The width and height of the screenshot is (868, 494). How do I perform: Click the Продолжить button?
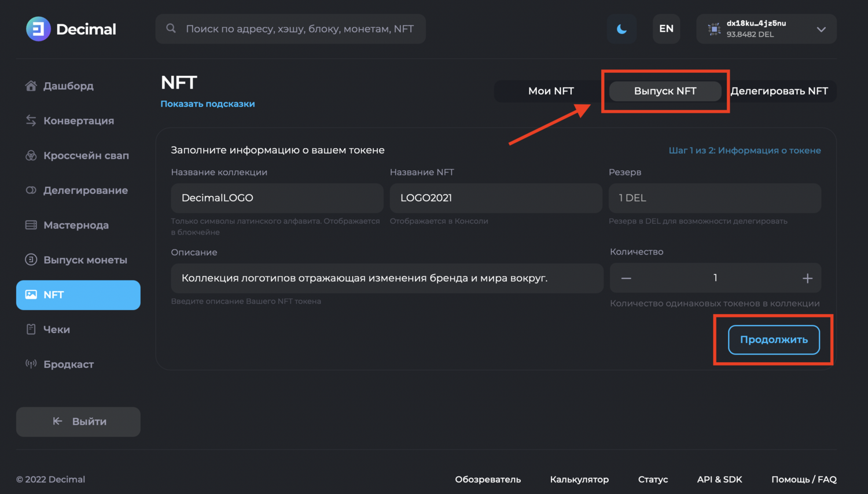coord(774,340)
